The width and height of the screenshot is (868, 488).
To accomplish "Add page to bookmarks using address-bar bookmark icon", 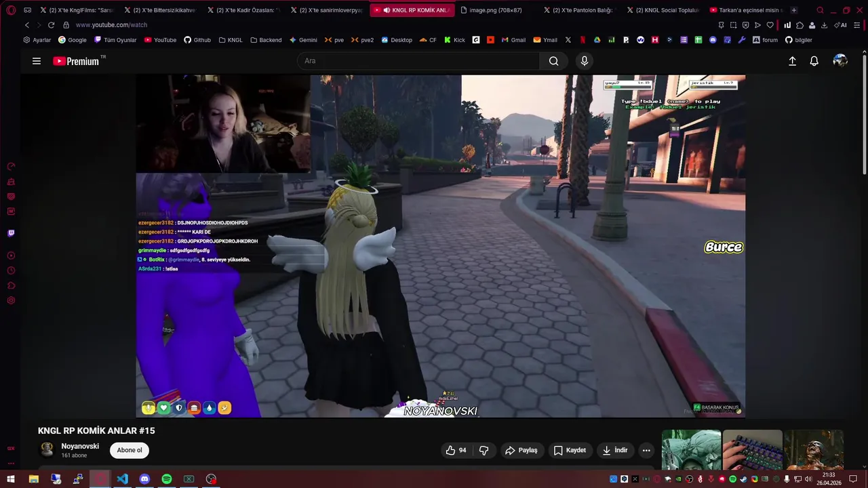I will coord(770,25).
